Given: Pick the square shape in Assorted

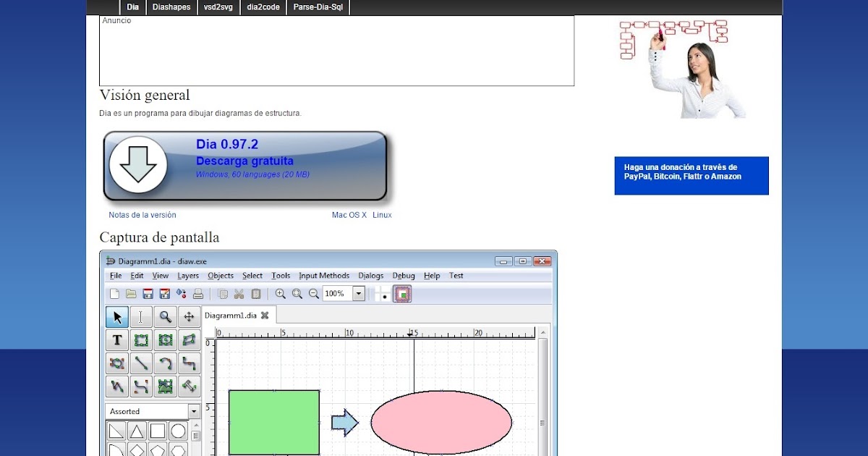Looking at the screenshot, I should point(157,431).
